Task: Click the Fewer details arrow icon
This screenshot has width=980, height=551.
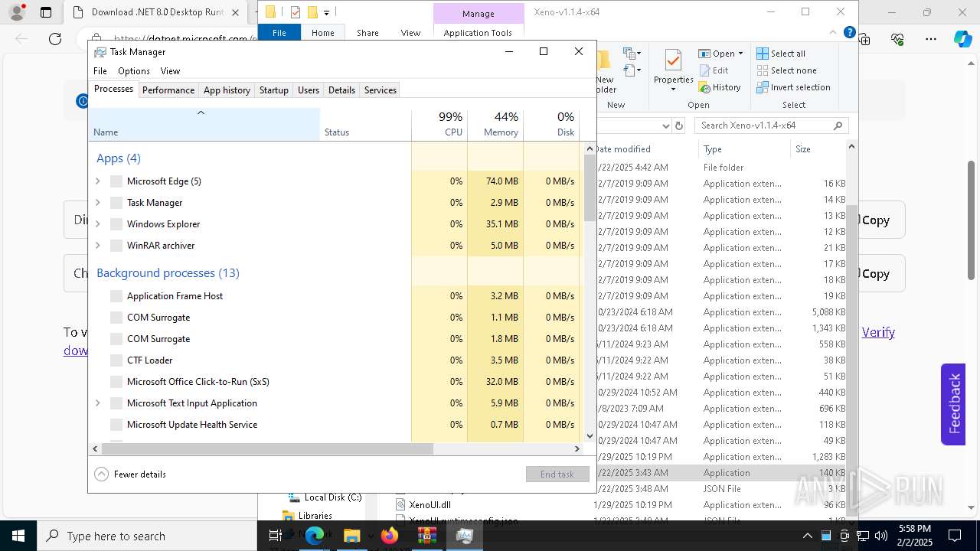Action: pos(101,474)
